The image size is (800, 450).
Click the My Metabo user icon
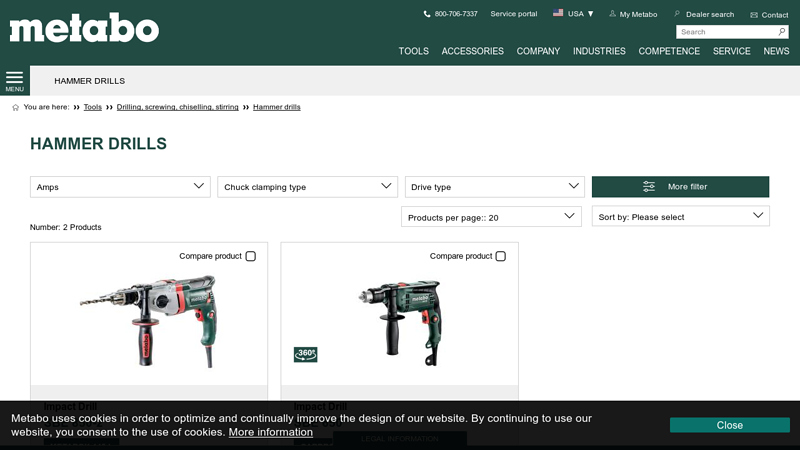pos(612,14)
